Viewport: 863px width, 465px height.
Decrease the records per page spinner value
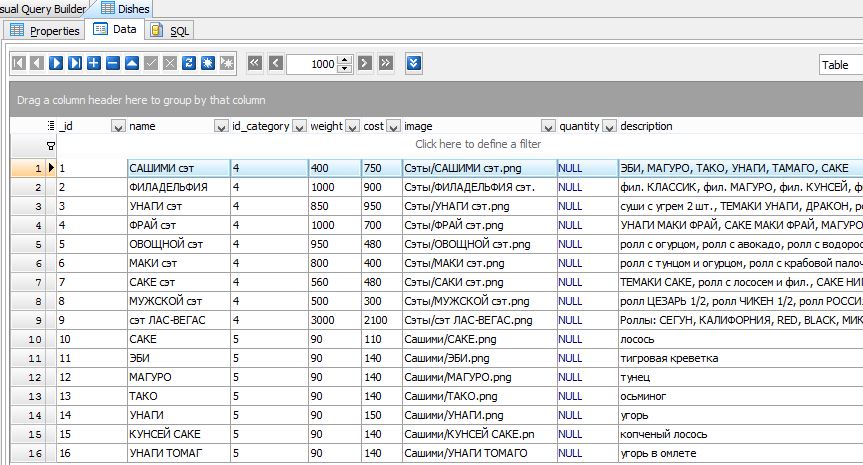[x=345, y=68]
